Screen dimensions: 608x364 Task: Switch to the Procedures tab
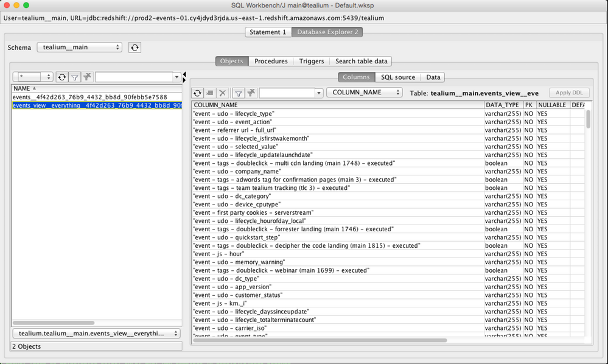click(271, 61)
